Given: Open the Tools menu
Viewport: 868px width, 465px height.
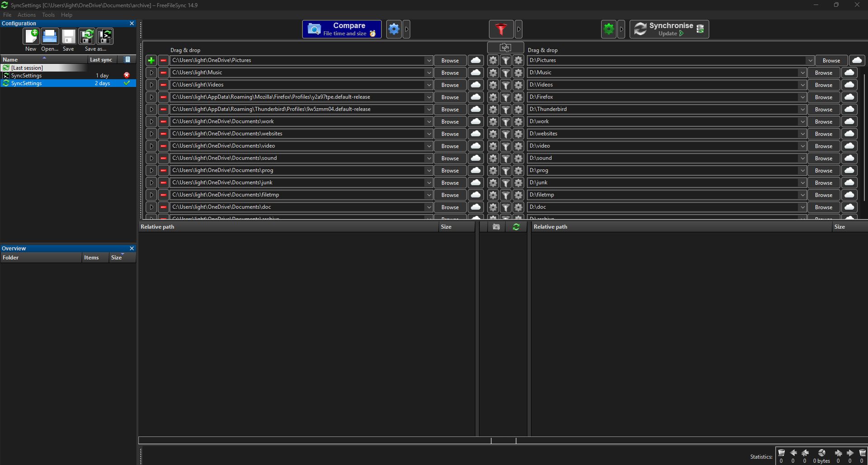Looking at the screenshot, I should pos(48,15).
